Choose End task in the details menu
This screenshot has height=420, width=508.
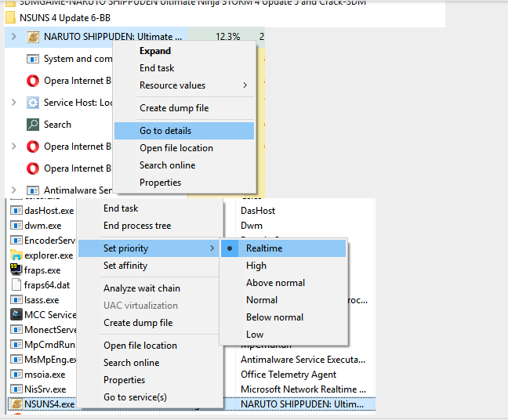pos(149,208)
